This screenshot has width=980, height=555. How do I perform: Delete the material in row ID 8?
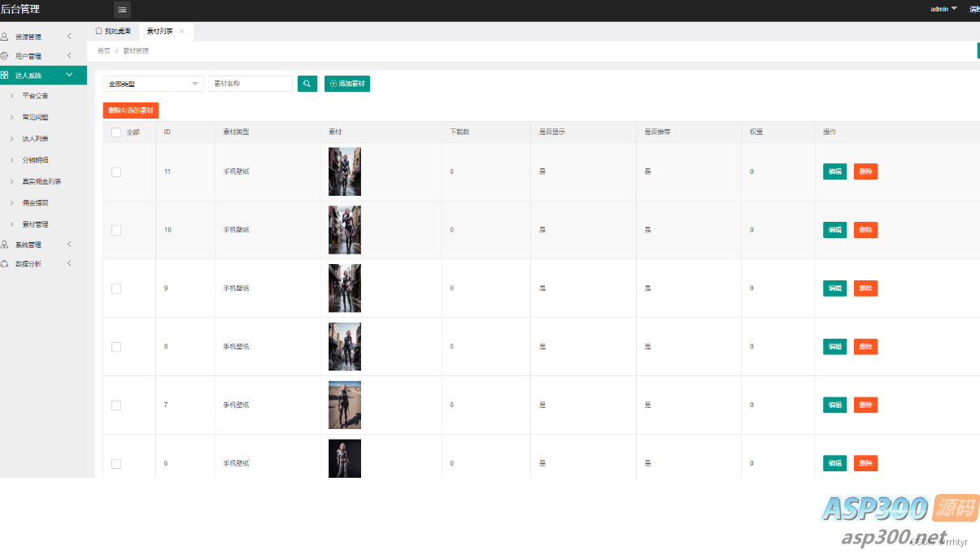[865, 347]
